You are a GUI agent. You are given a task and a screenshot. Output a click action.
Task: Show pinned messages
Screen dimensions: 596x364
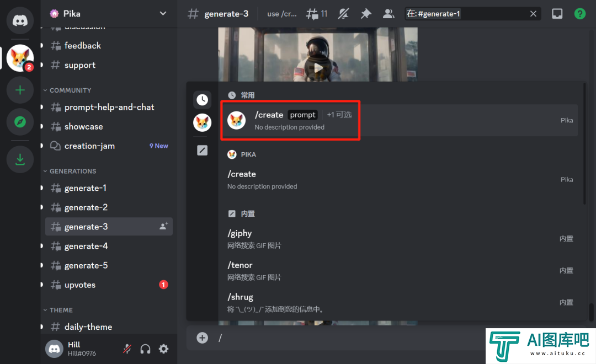click(x=366, y=14)
